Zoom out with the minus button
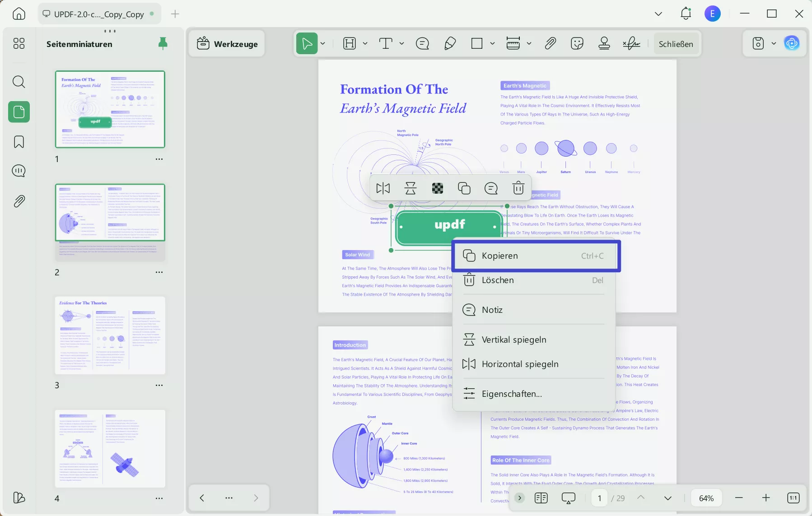 coord(739,498)
